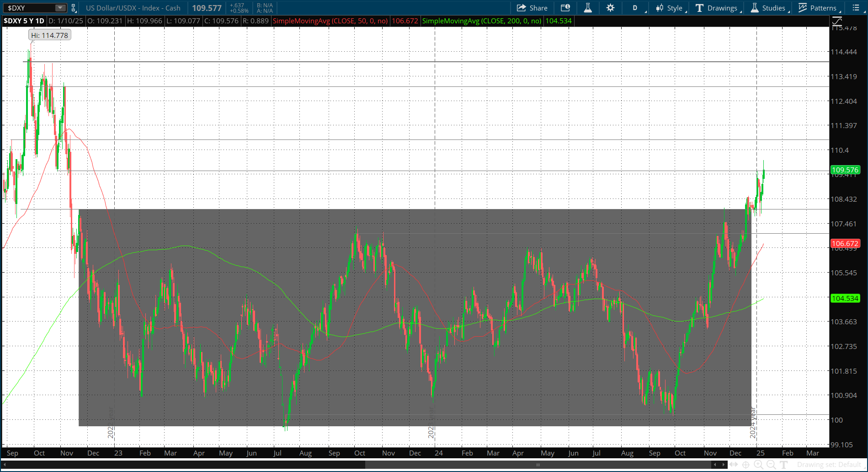This screenshot has height=472, width=868.
Task: Click the horizontal time scrollbar thumb
Action: [x=538, y=465]
